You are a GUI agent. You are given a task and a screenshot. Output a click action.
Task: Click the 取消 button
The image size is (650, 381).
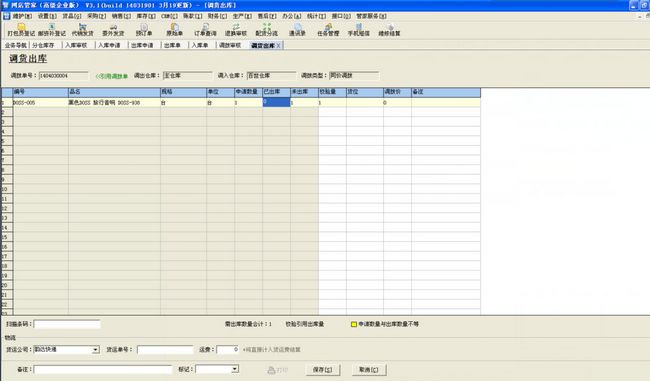coord(369,370)
